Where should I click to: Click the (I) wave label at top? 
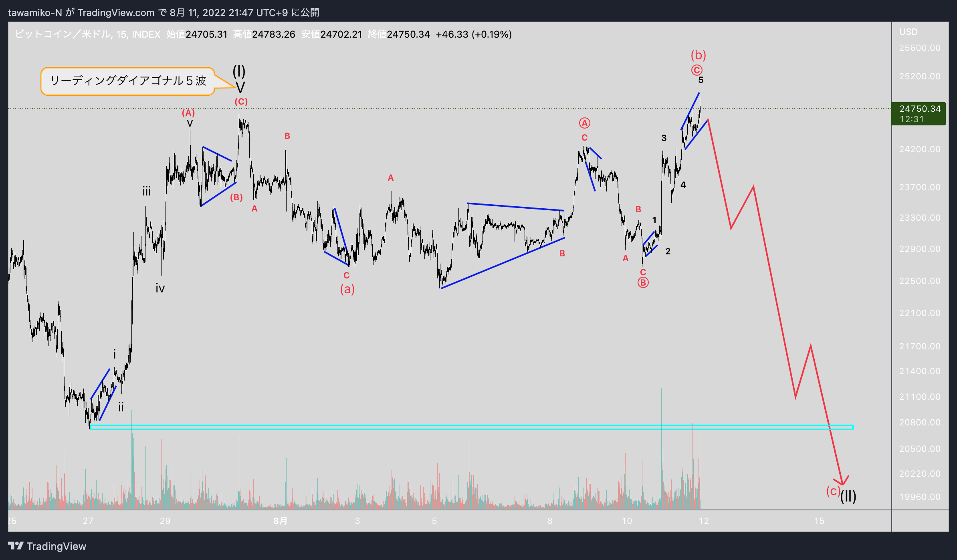tap(239, 71)
